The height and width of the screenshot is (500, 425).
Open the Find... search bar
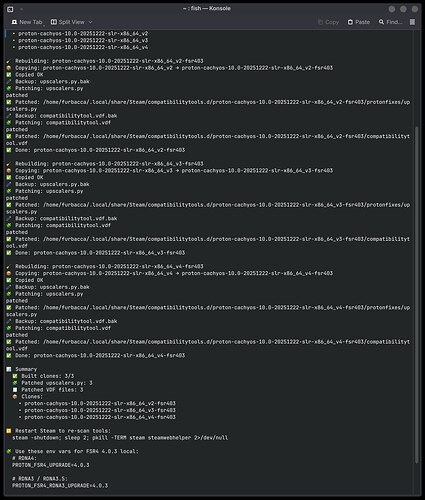click(391, 22)
